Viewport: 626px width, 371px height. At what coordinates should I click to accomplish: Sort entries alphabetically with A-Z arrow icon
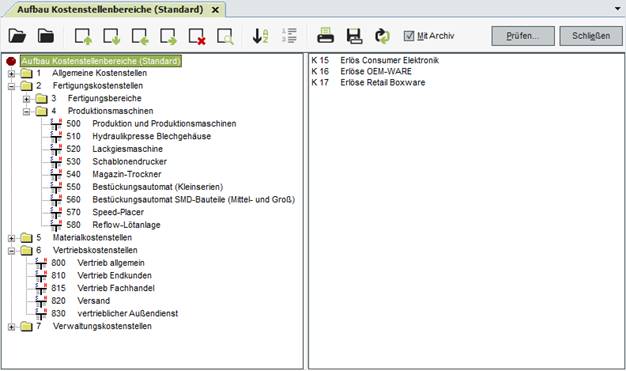coord(260,36)
